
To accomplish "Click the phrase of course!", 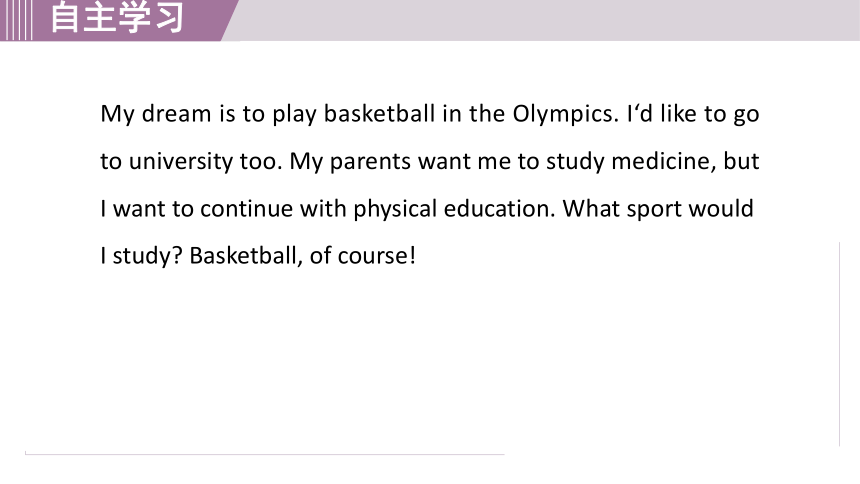I will [x=363, y=256].
